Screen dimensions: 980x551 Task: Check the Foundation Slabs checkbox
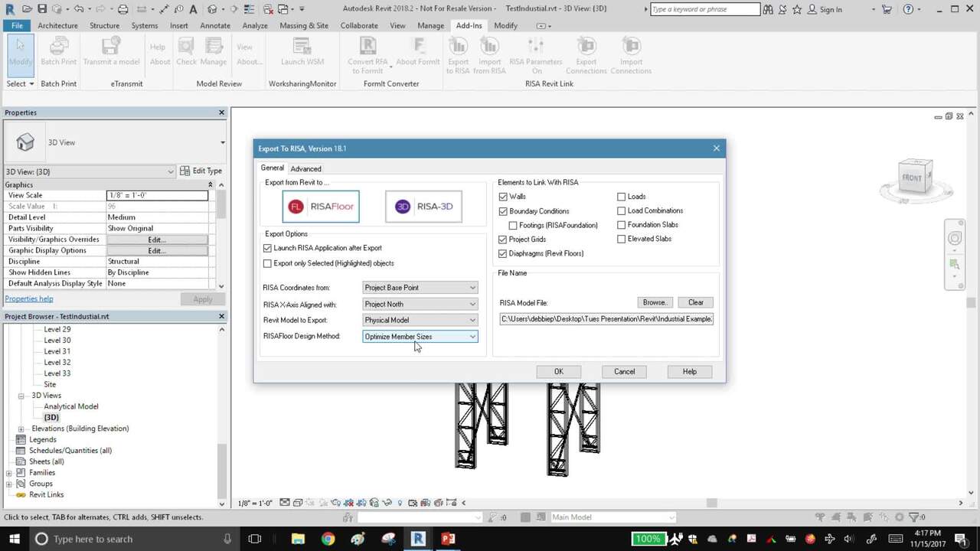622,225
